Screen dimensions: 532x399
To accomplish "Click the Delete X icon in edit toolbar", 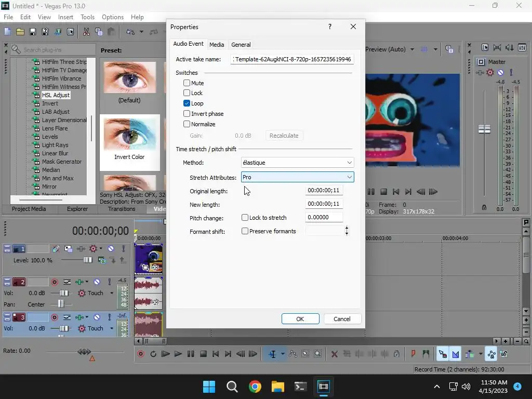I will pos(334,354).
